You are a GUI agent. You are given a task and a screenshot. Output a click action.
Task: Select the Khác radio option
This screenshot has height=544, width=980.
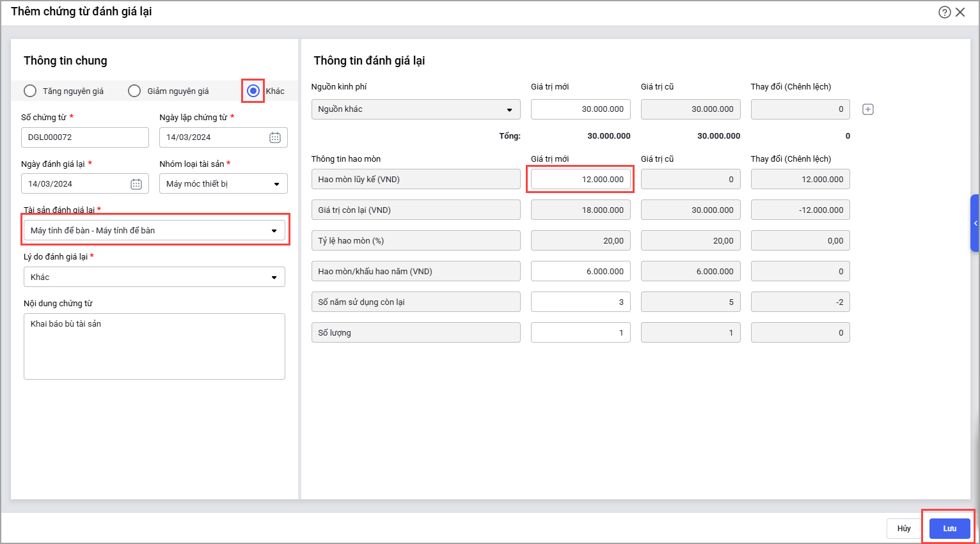pos(253,91)
